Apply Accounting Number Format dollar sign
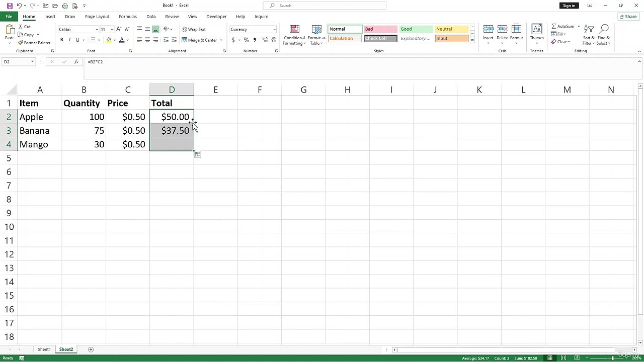644x362 pixels. pyautogui.click(x=233, y=40)
